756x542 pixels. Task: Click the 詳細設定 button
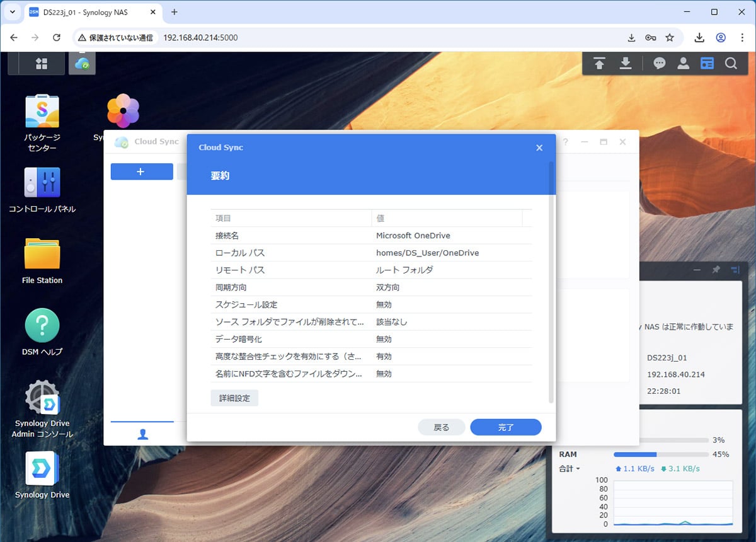234,398
